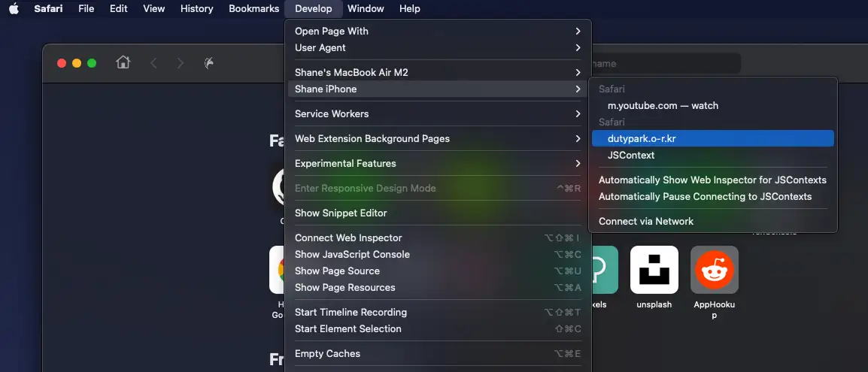Screen dimensions: 868x372
Task: Open the GitHub favorite icon
Action: [x=278, y=188]
